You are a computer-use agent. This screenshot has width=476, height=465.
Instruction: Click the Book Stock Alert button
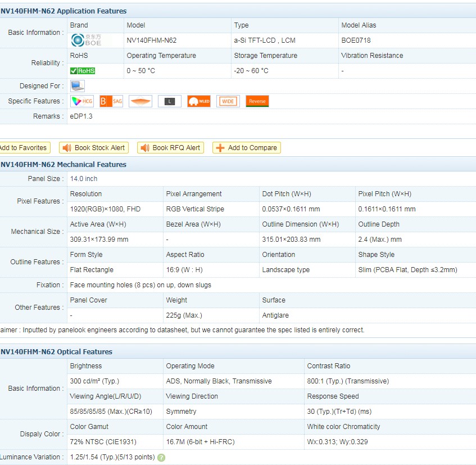click(x=94, y=148)
